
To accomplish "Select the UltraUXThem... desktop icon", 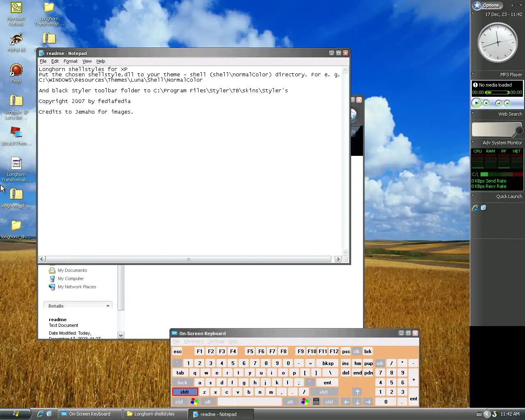I will [x=16, y=136].
